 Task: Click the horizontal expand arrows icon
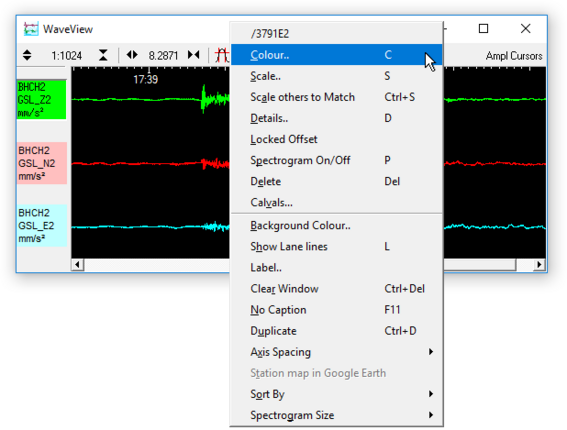132,55
